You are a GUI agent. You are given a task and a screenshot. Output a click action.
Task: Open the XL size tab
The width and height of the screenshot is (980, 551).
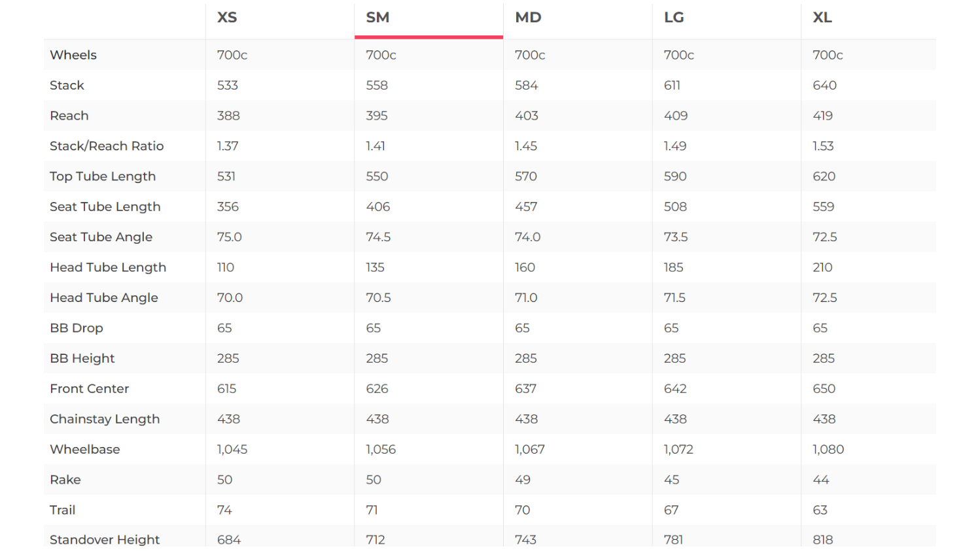[822, 18]
